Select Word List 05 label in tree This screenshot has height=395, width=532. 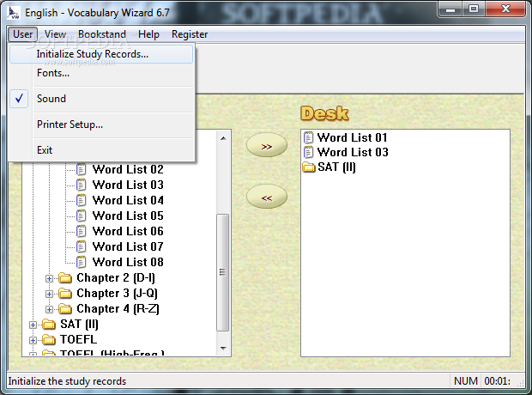[128, 216]
